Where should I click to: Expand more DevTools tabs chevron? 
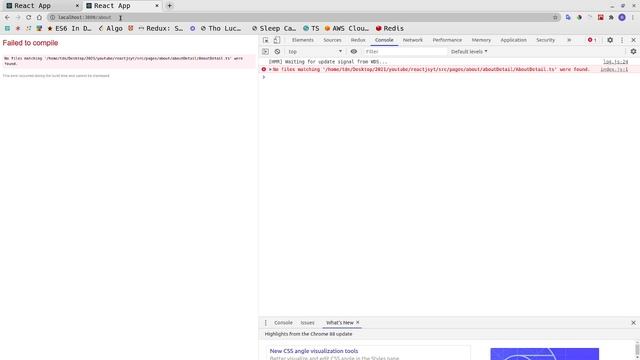569,40
